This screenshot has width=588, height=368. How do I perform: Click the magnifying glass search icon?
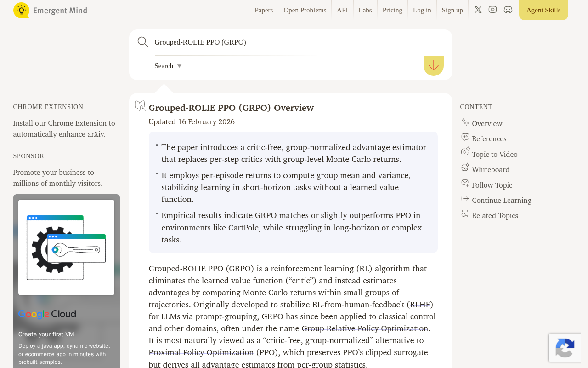tap(143, 42)
